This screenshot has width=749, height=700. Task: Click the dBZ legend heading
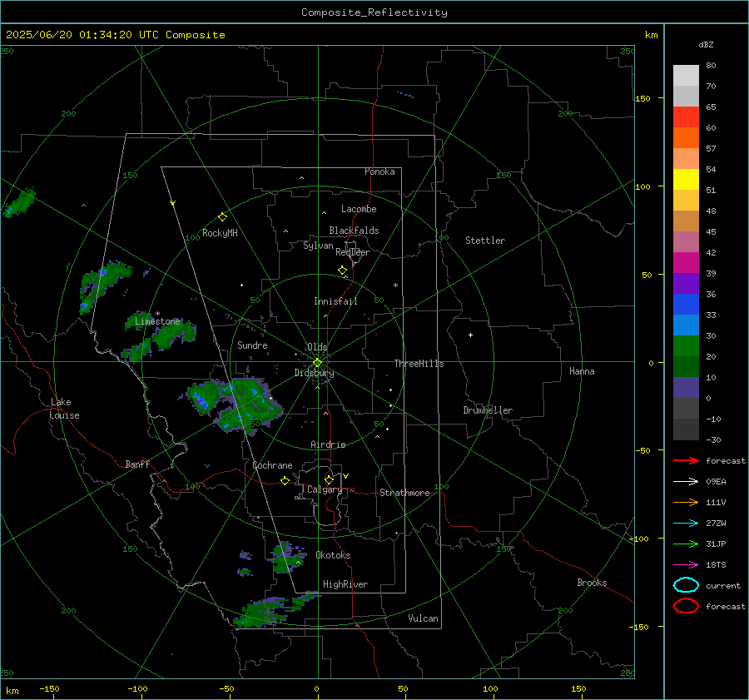[706, 45]
